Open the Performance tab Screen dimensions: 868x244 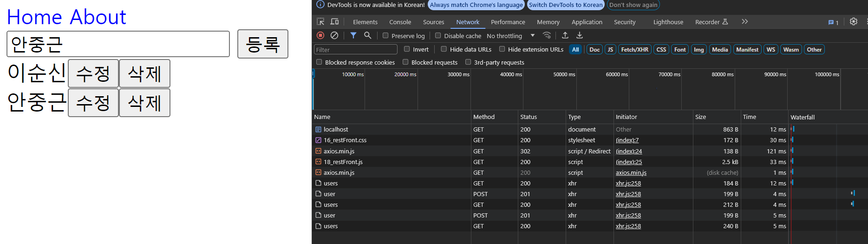508,22
